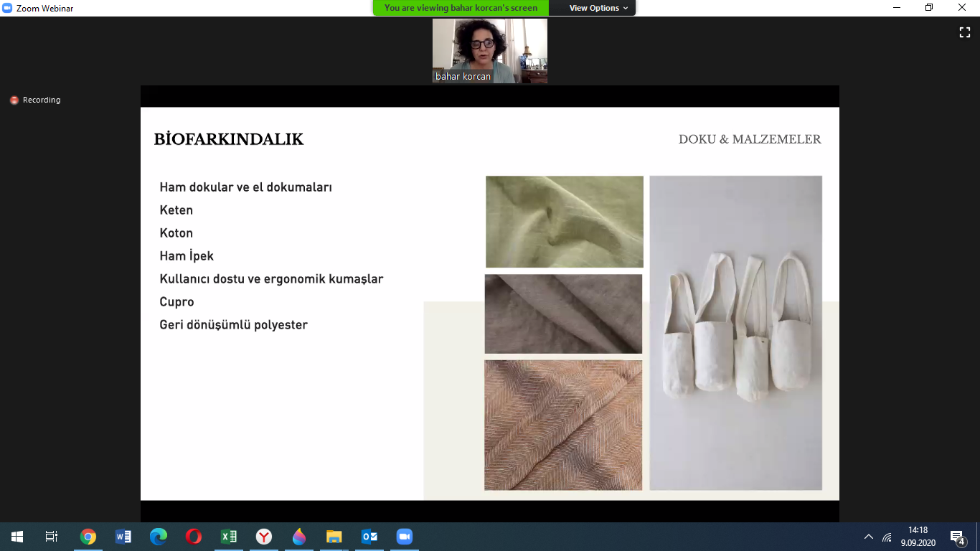Viewport: 980px width, 551px height.
Task: Click the red Recording indicator icon
Action: pyautogui.click(x=14, y=100)
